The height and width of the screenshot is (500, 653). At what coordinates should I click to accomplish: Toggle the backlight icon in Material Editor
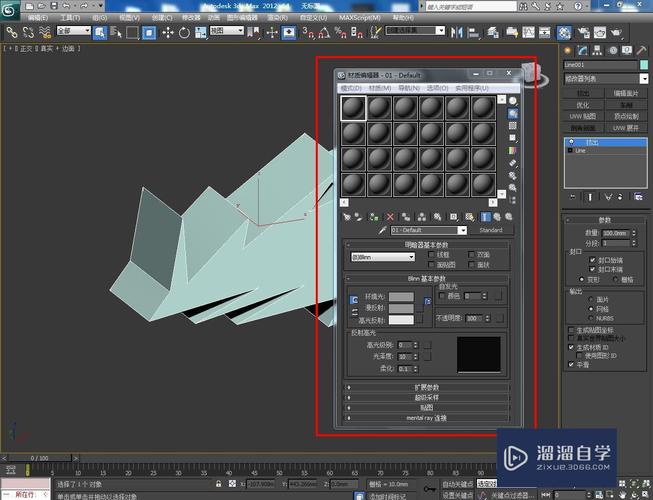coord(513,114)
